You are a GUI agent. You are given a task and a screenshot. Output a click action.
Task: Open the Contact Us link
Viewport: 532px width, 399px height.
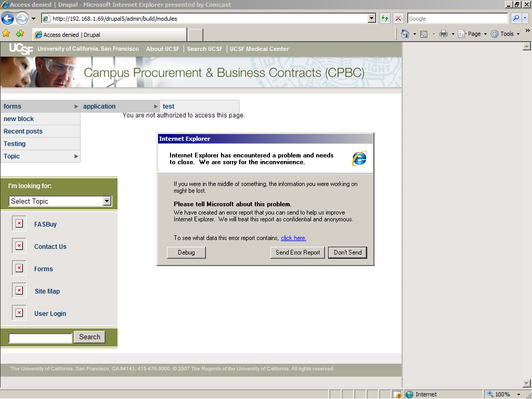(50, 247)
